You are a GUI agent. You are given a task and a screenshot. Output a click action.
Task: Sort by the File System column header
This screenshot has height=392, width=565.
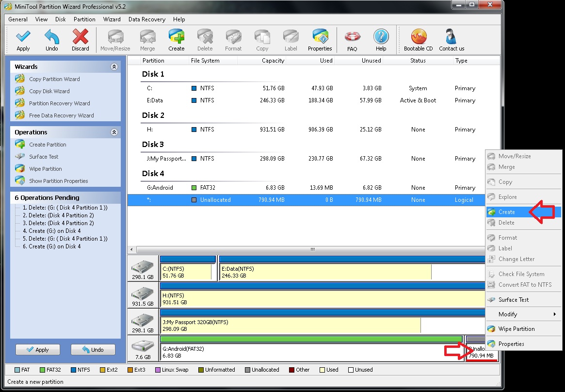tap(212, 61)
